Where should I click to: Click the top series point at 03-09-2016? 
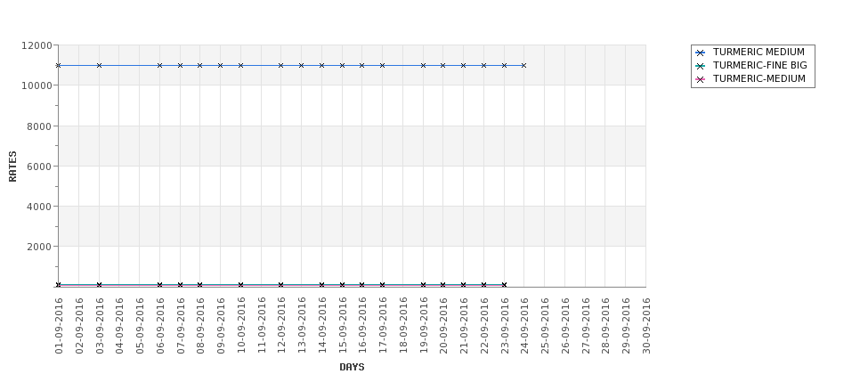point(99,65)
